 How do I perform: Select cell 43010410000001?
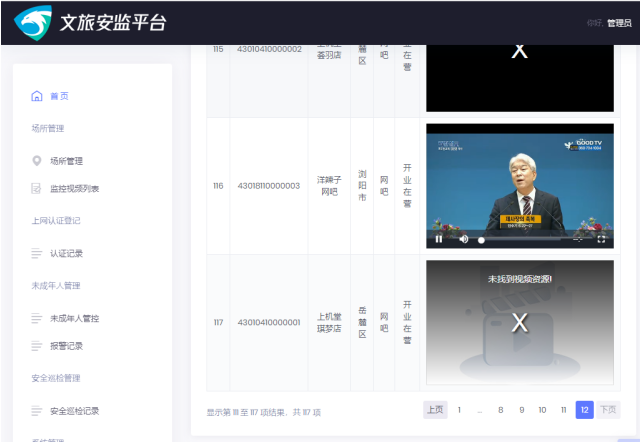click(269, 323)
